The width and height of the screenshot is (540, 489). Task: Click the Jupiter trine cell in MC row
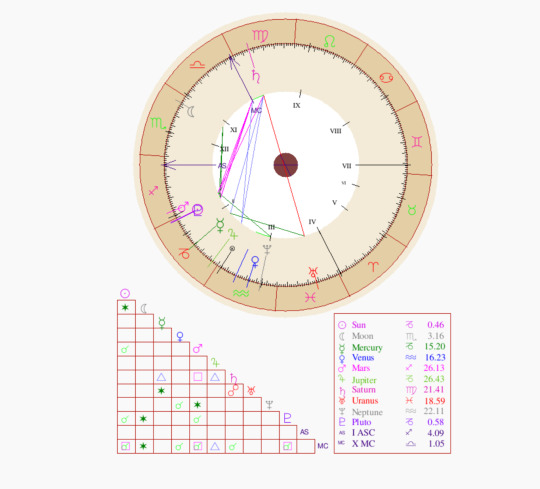coord(216,446)
